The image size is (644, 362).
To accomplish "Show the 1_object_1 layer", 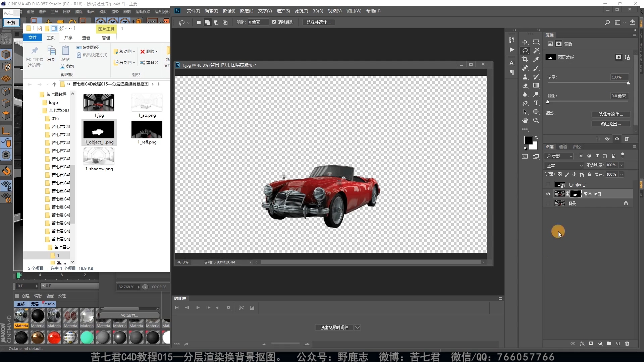I will coord(548,185).
